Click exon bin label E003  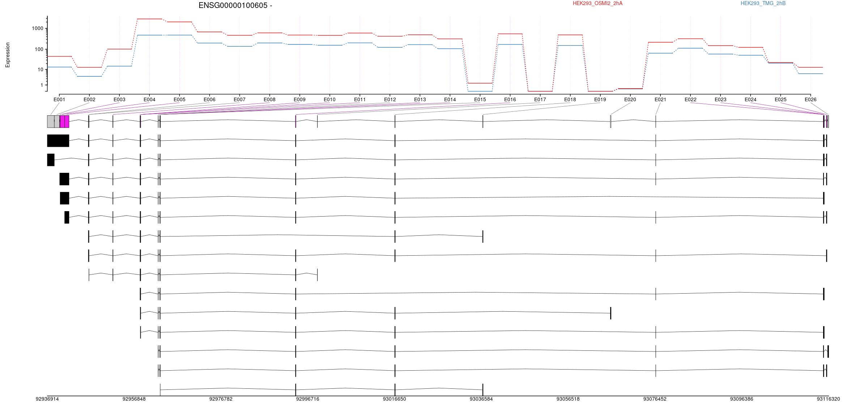(x=119, y=99)
